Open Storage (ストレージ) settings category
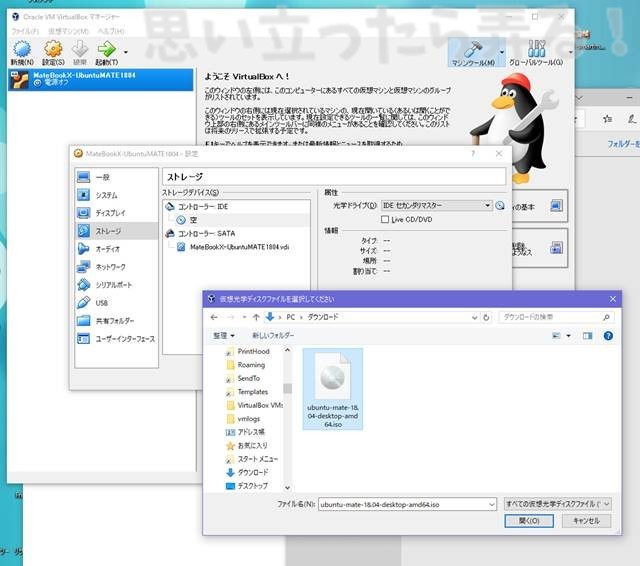This screenshot has width=640, height=566. tap(116, 231)
